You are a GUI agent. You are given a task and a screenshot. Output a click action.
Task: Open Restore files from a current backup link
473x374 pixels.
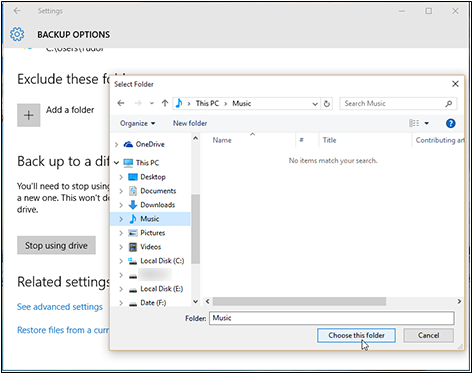pyautogui.click(x=63, y=330)
